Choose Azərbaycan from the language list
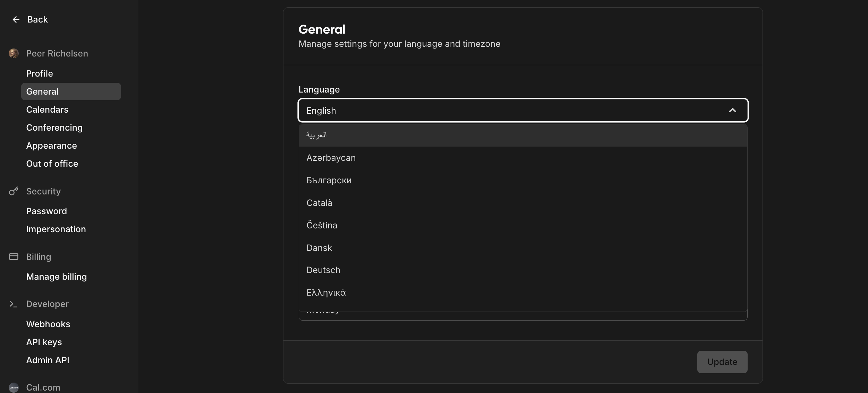868x393 pixels. (x=523, y=158)
